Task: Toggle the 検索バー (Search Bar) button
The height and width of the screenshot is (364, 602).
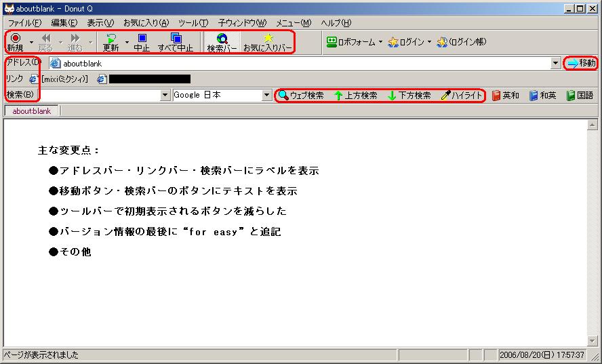Action: pyautogui.click(x=222, y=39)
